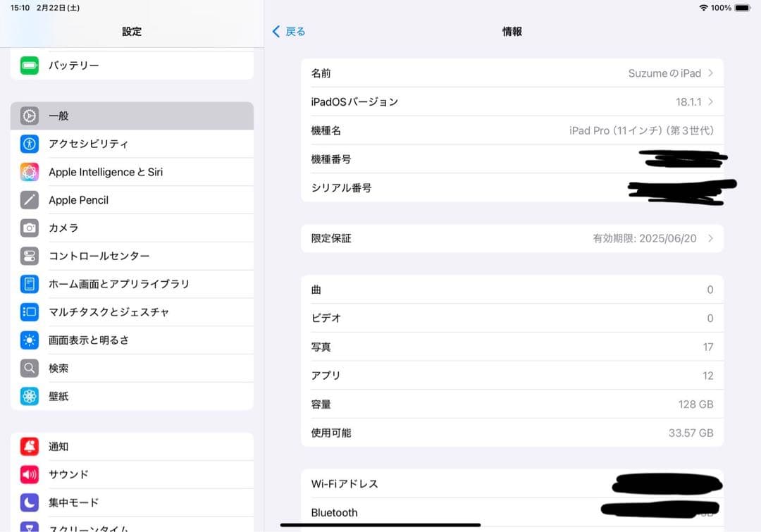Viewport: 761px width, 532px height.
Task: Select the サウンド sound settings icon
Action: click(29, 474)
